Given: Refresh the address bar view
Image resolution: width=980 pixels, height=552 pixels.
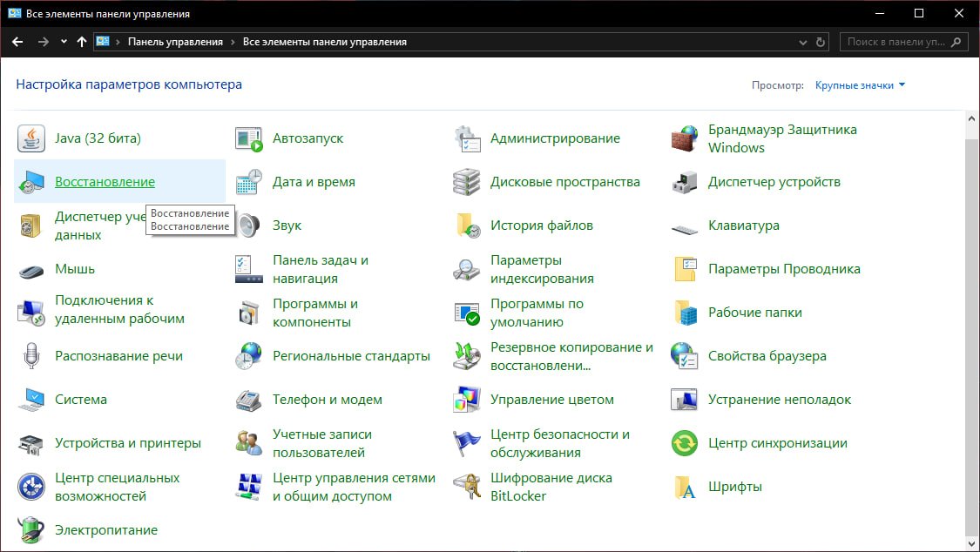Looking at the screenshot, I should (x=821, y=43).
